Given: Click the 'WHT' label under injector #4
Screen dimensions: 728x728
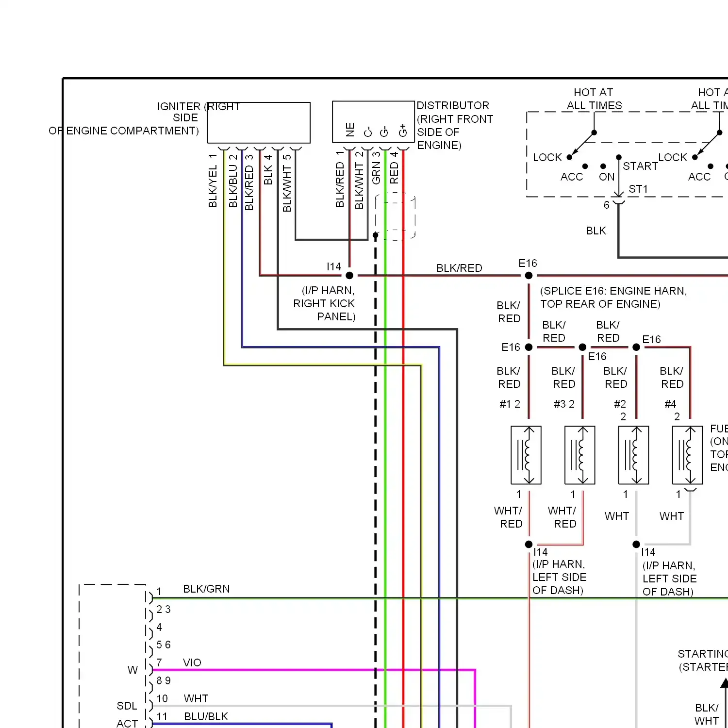Looking at the screenshot, I should click(672, 516).
